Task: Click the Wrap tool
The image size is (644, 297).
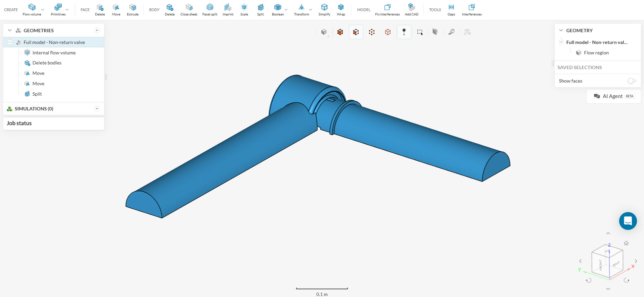Action: click(341, 9)
